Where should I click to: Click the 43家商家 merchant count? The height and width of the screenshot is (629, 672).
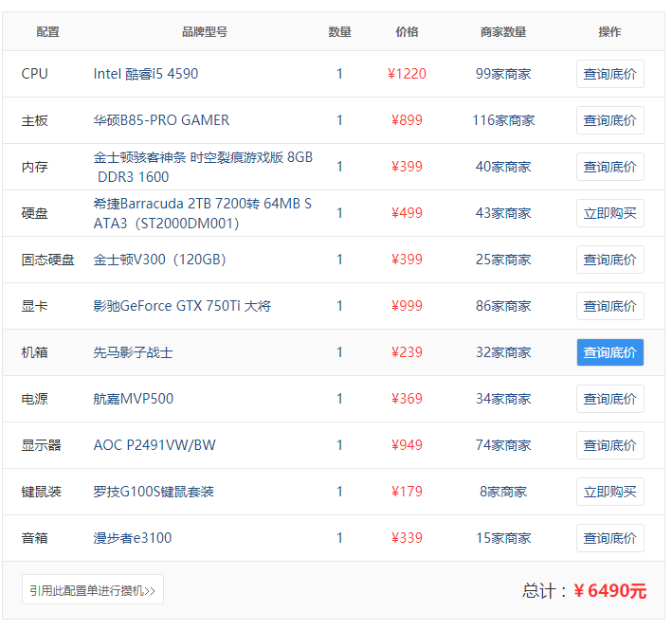click(x=503, y=213)
